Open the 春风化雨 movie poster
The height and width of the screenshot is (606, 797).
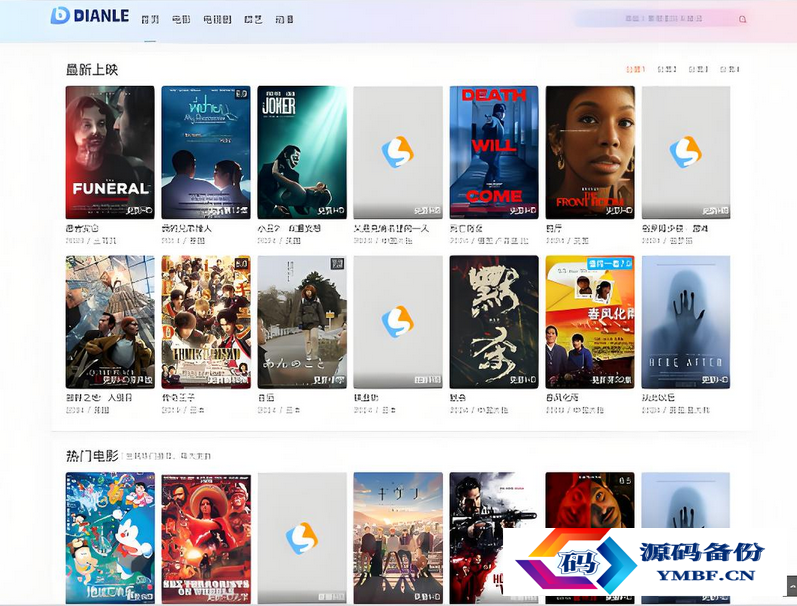[590, 322]
